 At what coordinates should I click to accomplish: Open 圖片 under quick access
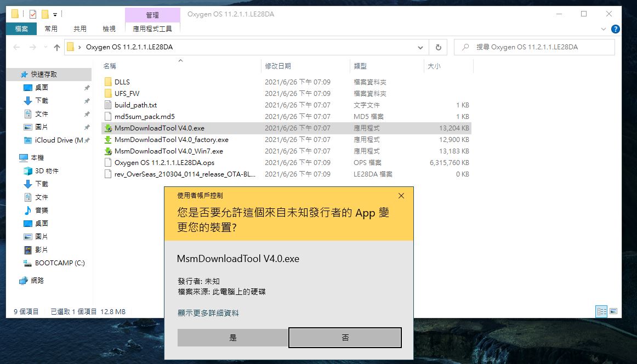tap(37, 127)
